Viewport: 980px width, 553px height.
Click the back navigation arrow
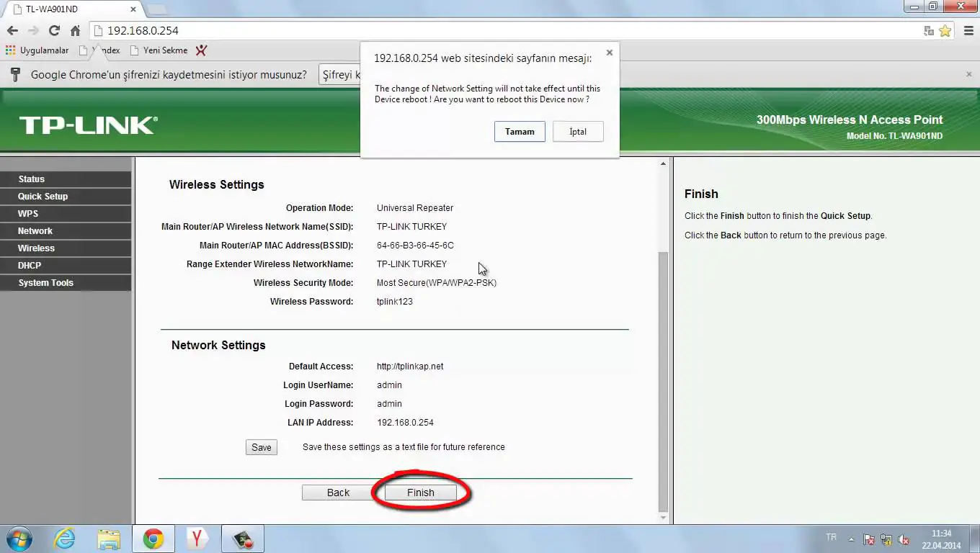coord(14,31)
